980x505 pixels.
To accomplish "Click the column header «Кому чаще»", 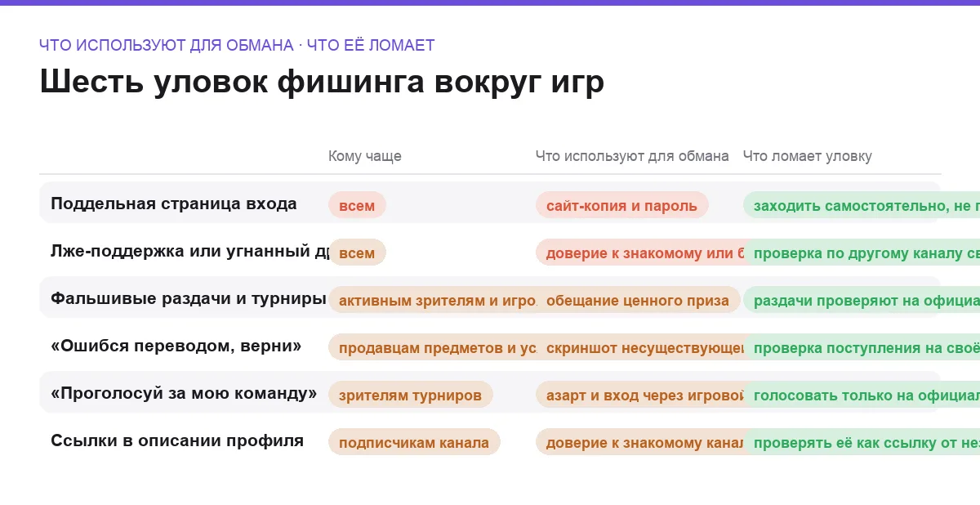I will click(365, 156).
